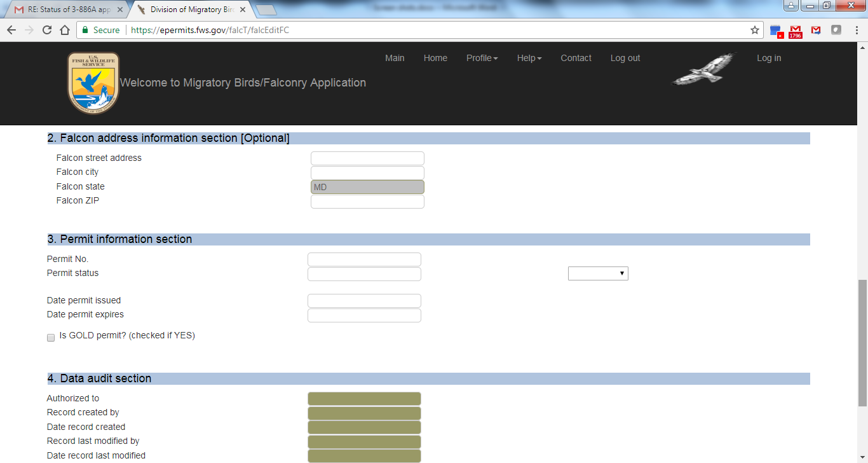Click the US Fish & Wildlife Service logo
868x463 pixels.
pos(93,83)
